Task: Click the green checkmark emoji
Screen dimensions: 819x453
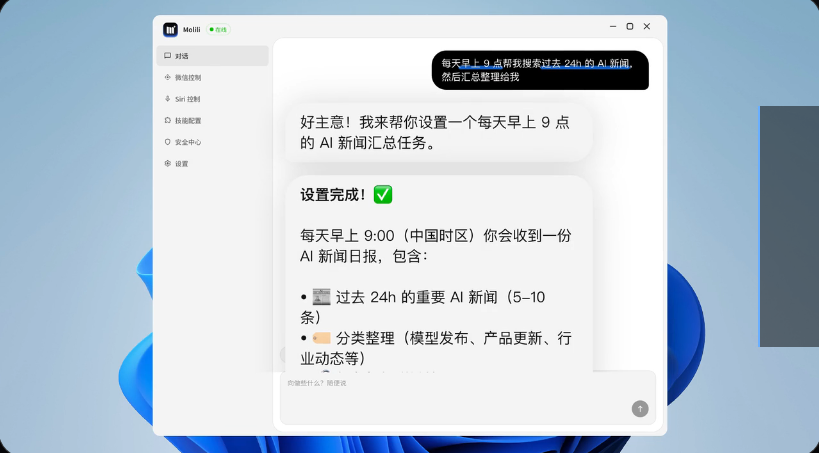Action: click(383, 194)
